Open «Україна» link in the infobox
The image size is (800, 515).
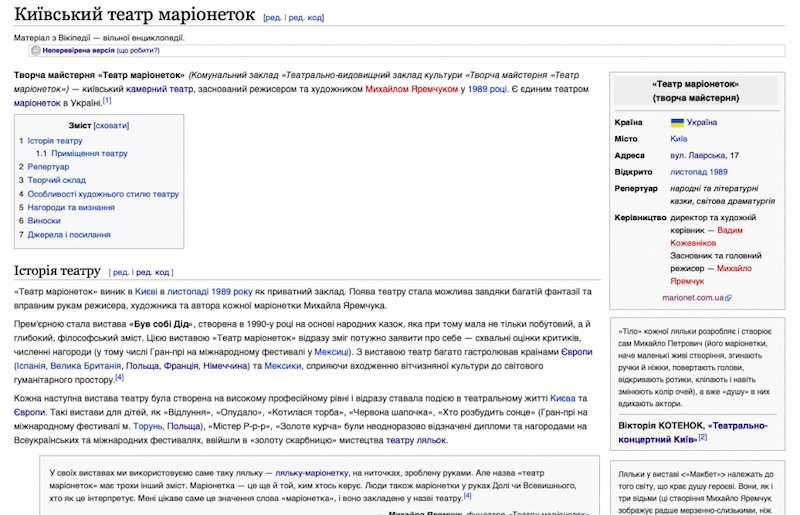pos(702,122)
